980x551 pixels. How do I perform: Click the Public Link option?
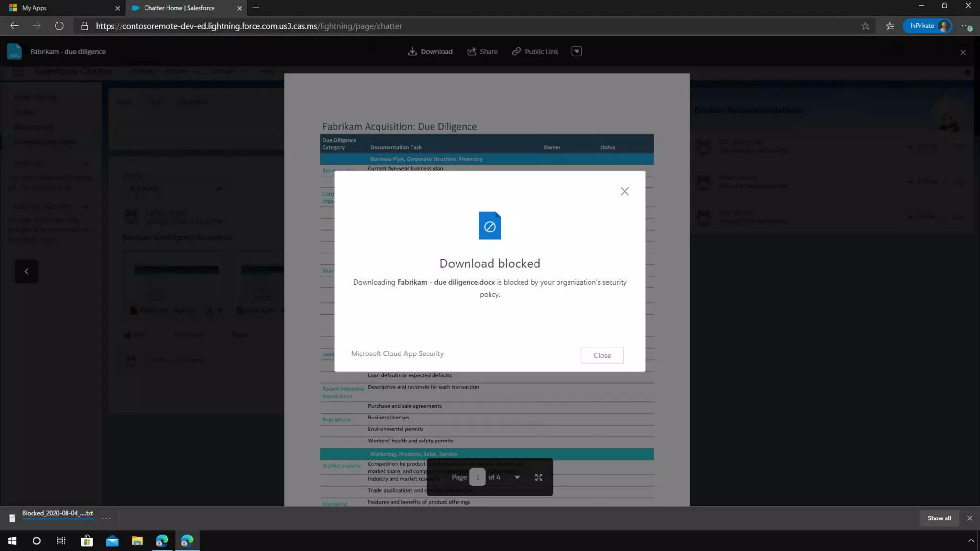pos(535,52)
